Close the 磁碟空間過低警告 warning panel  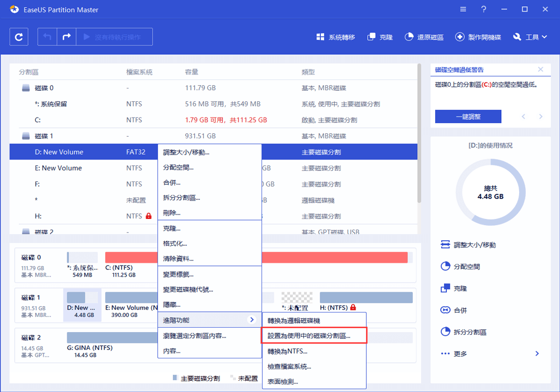point(540,69)
